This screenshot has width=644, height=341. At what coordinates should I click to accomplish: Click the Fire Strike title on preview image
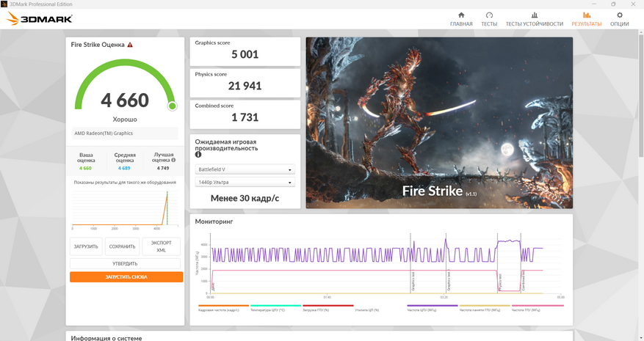click(x=433, y=191)
